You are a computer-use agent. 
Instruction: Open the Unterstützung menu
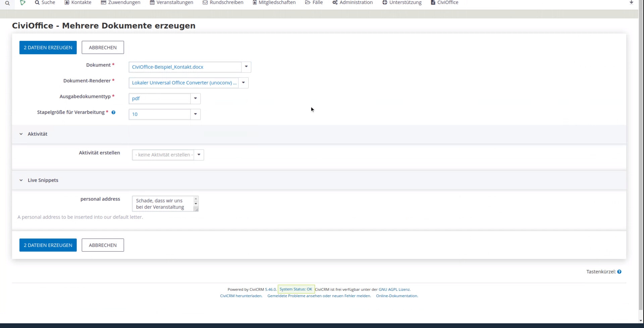point(402,3)
